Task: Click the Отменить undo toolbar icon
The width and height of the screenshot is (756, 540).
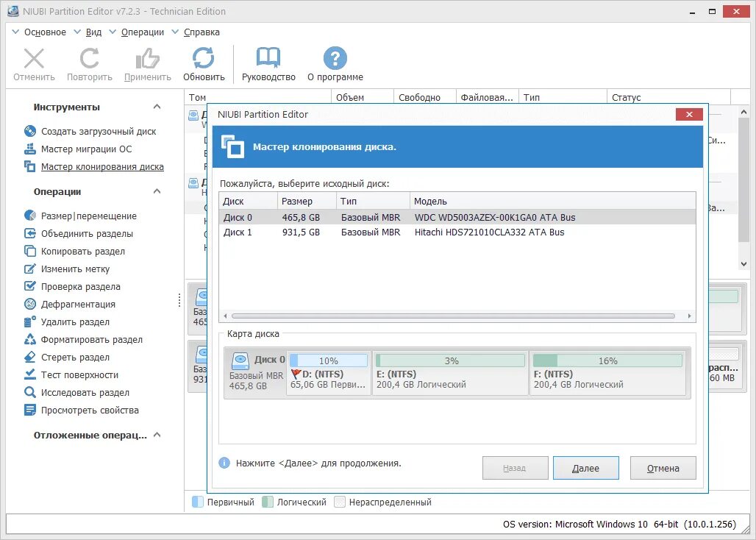Action: pyautogui.click(x=34, y=58)
